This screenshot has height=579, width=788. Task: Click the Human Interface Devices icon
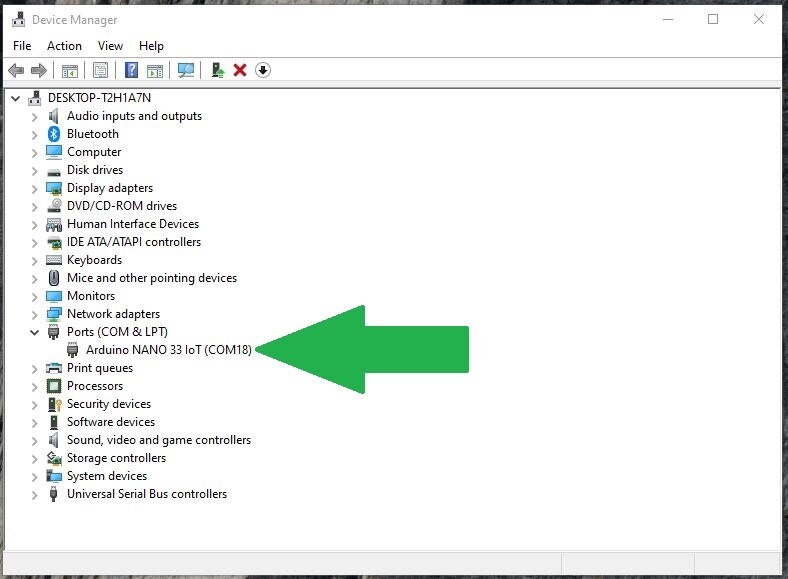point(54,224)
